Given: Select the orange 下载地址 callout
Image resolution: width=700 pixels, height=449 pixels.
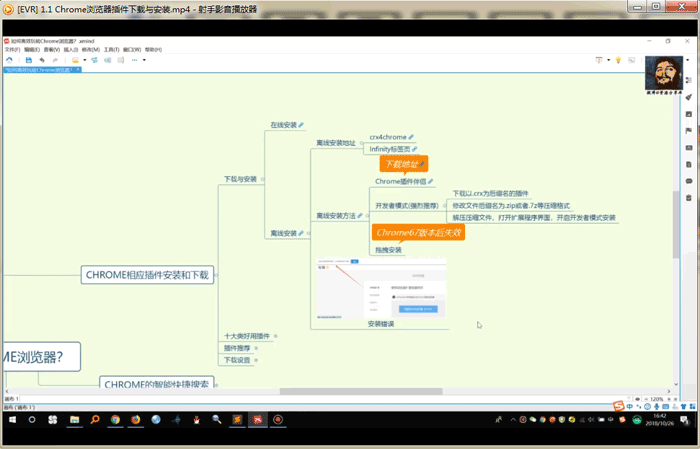Looking at the screenshot, I should [404, 164].
